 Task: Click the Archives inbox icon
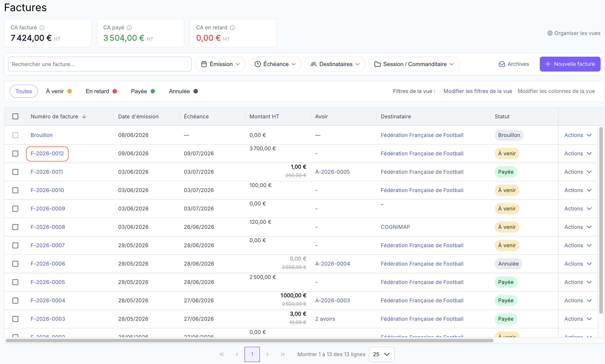[x=502, y=64]
